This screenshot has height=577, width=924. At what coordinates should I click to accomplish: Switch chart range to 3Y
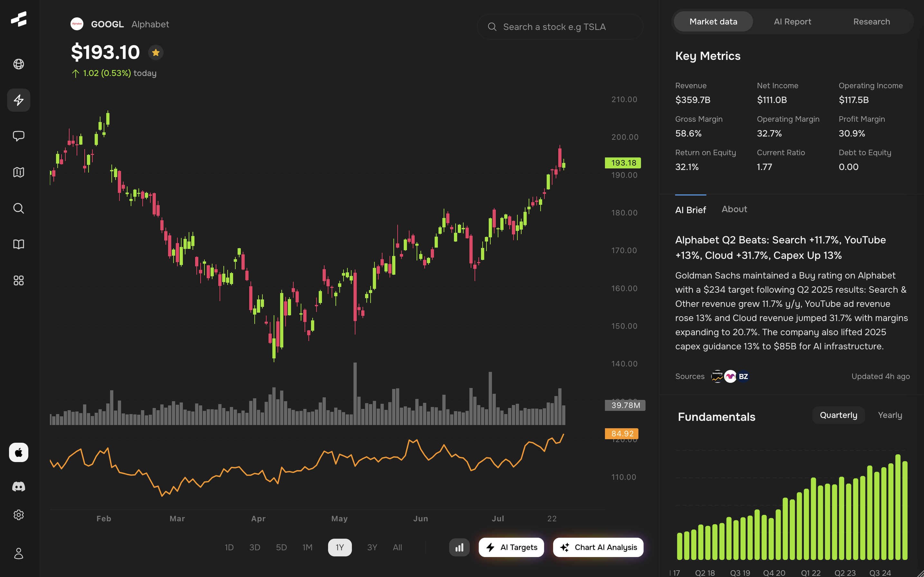coord(372,548)
